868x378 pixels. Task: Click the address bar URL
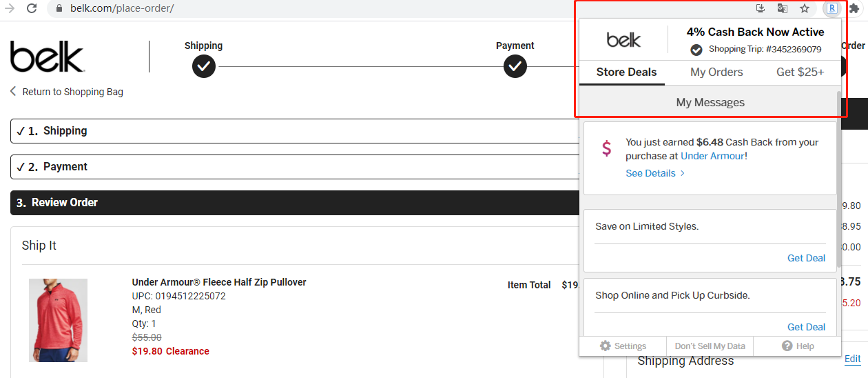click(122, 8)
